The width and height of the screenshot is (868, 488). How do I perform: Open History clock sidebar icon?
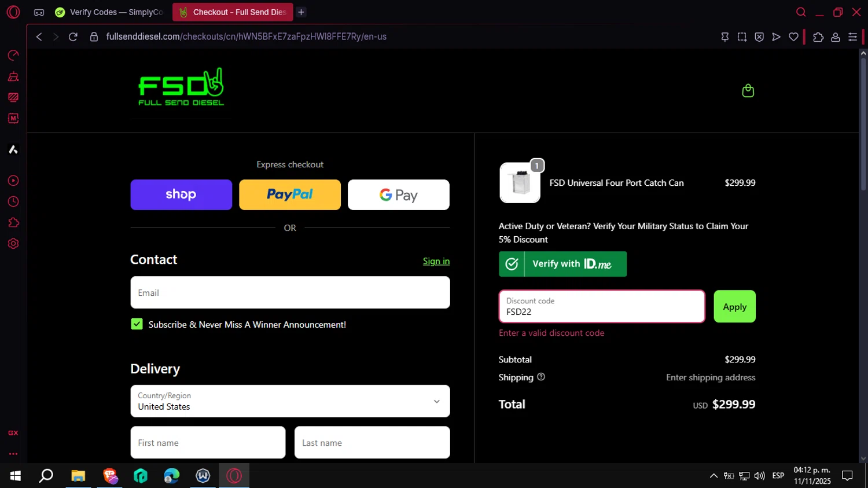coord(13,201)
